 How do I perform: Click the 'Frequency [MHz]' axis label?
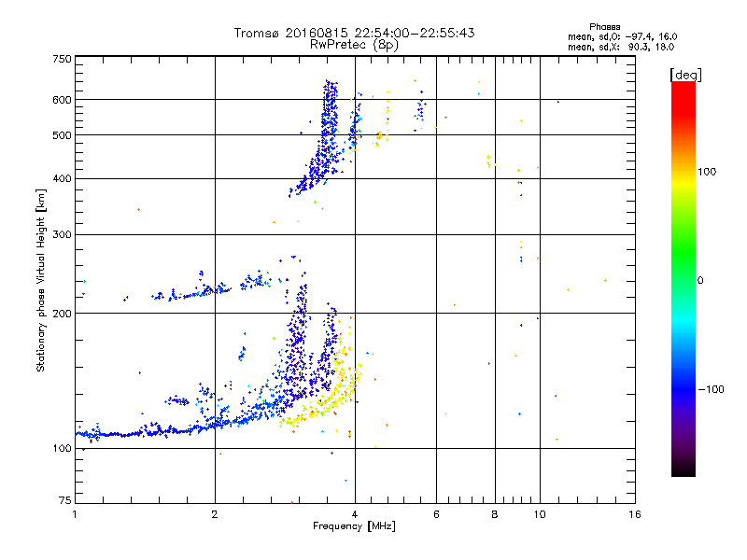354,526
